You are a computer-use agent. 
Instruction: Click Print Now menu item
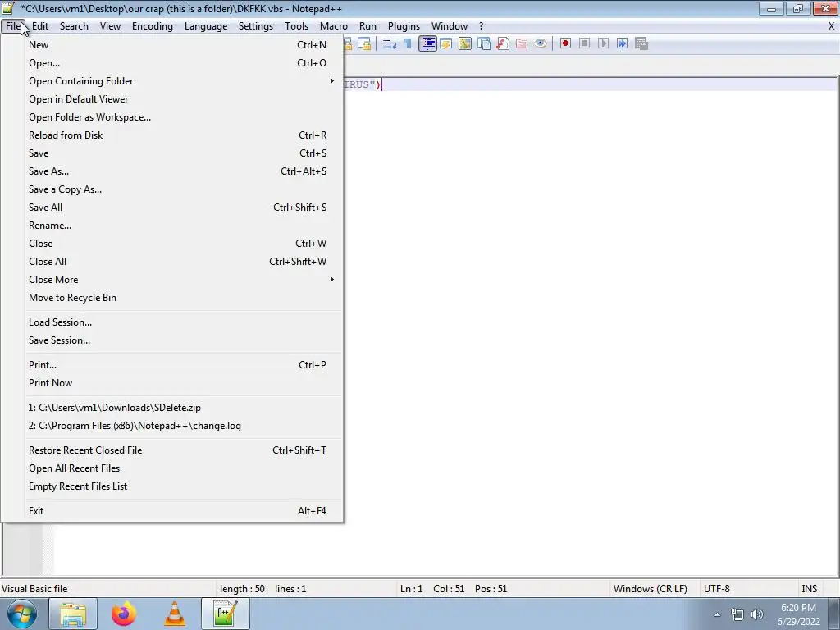pyautogui.click(x=171, y=383)
